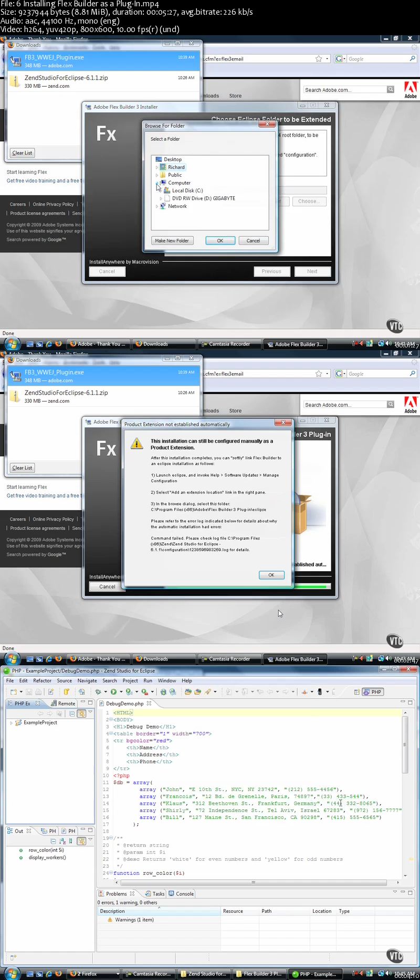Confirm OK in Browse For Folder dialog
Image resolution: width=420 pixels, height=980 pixels.
pyautogui.click(x=220, y=240)
